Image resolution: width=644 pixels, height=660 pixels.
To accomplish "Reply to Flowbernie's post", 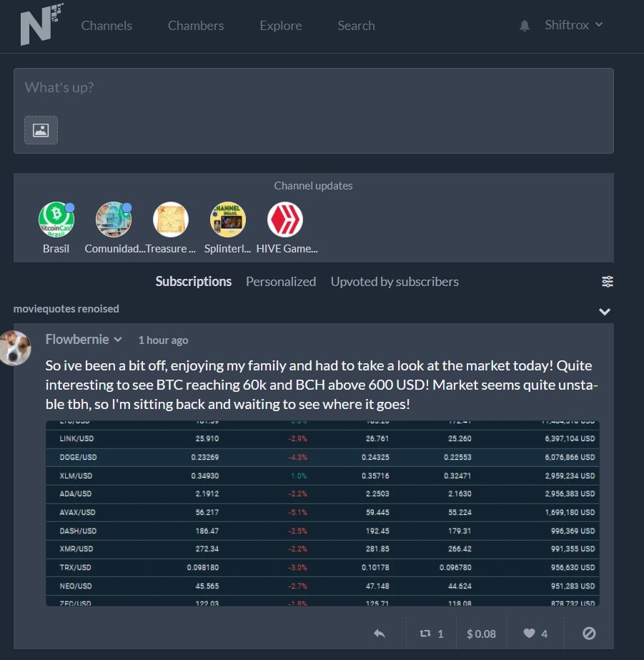I will [x=380, y=633].
